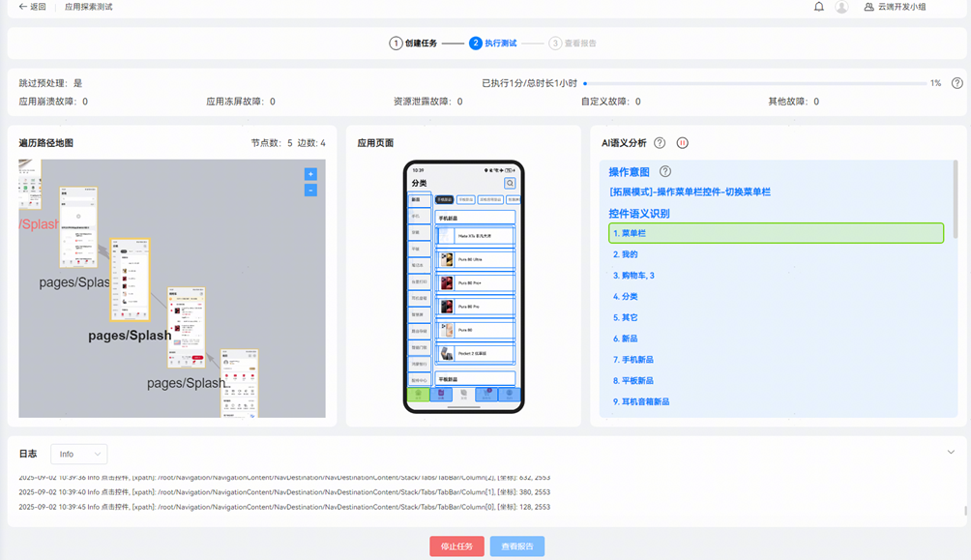
Task: Select the highlighted 1. 菜单栏 item
Action: click(x=776, y=233)
